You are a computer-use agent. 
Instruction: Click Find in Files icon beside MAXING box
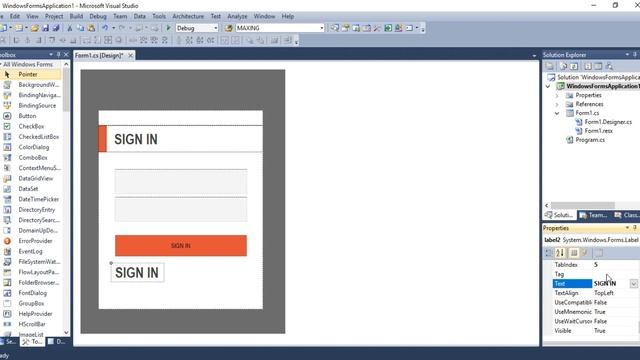coord(229,28)
